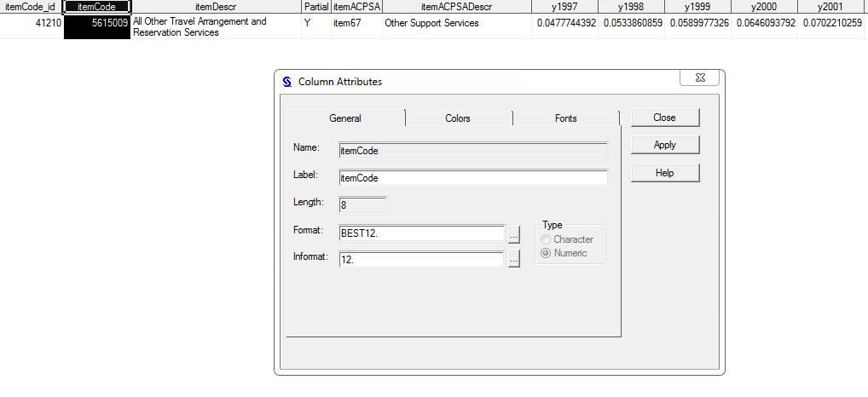Viewport: 868px width, 397px height.
Task: Select the Numeric type radio button
Action: pos(546,253)
